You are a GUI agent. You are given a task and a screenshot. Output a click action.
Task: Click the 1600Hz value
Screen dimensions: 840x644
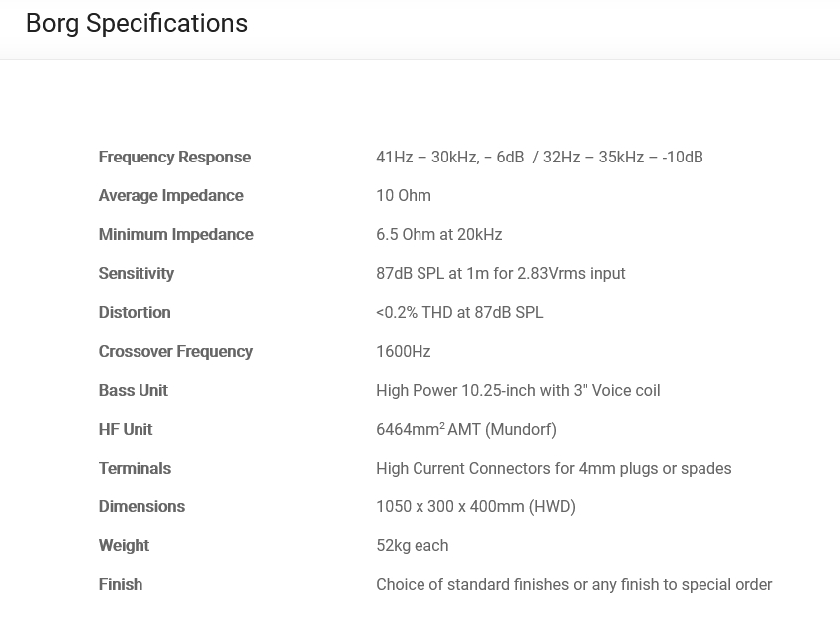[403, 351]
